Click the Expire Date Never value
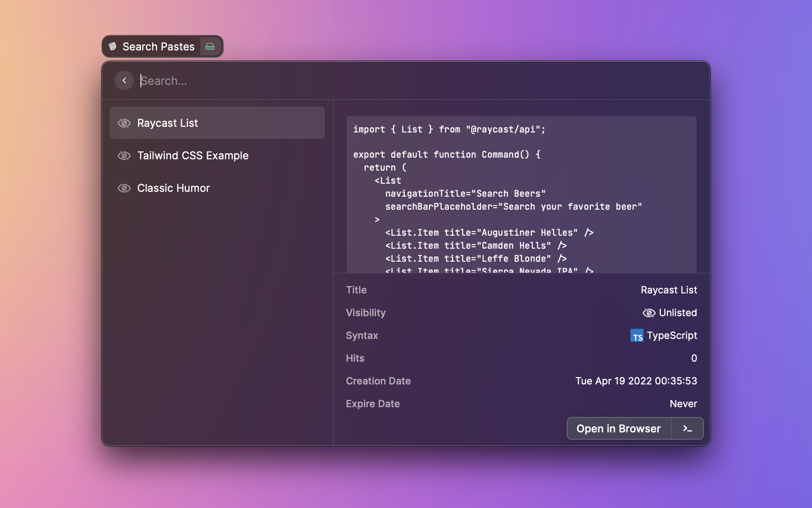The image size is (812, 508). tap(683, 404)
